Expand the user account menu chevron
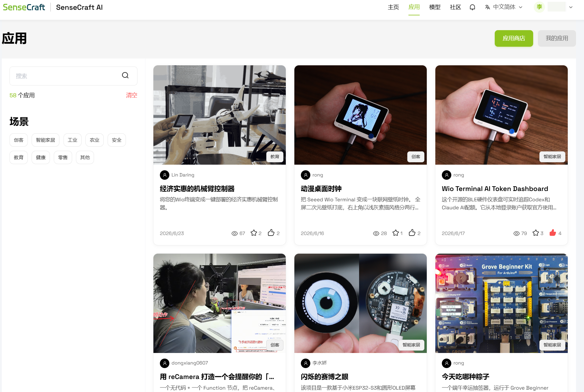 (571, 7)
